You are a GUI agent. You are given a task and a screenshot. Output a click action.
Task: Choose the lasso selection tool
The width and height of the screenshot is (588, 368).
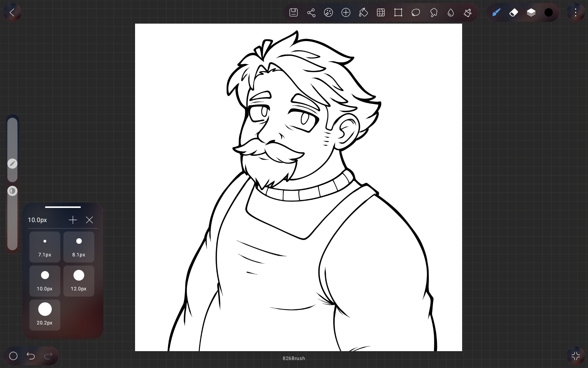click(416, 13)
